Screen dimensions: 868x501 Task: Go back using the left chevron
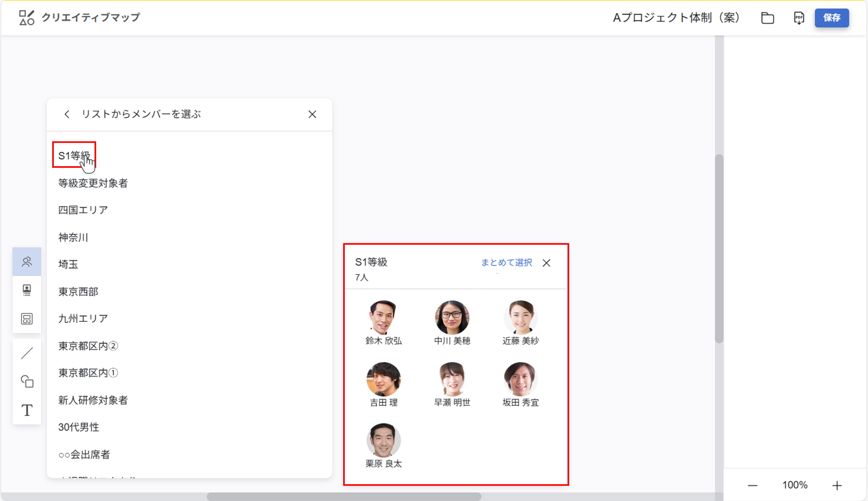tap(67, 114)
